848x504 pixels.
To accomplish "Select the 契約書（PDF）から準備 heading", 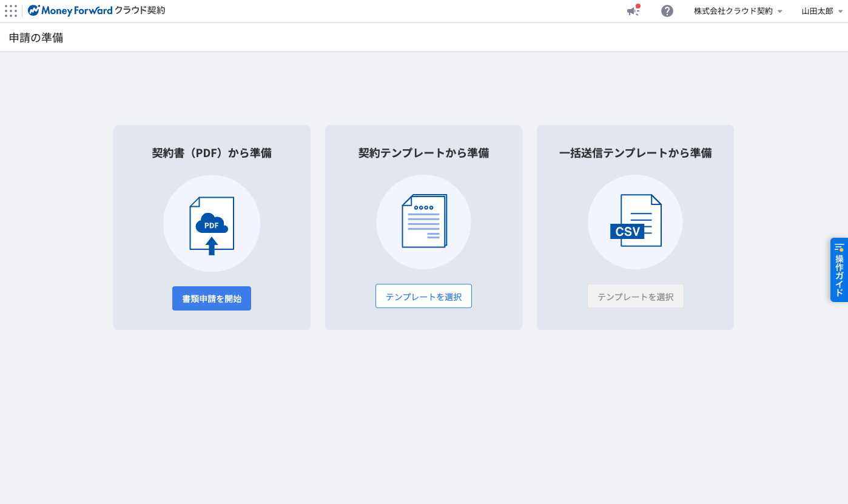I will pos(212,153).
